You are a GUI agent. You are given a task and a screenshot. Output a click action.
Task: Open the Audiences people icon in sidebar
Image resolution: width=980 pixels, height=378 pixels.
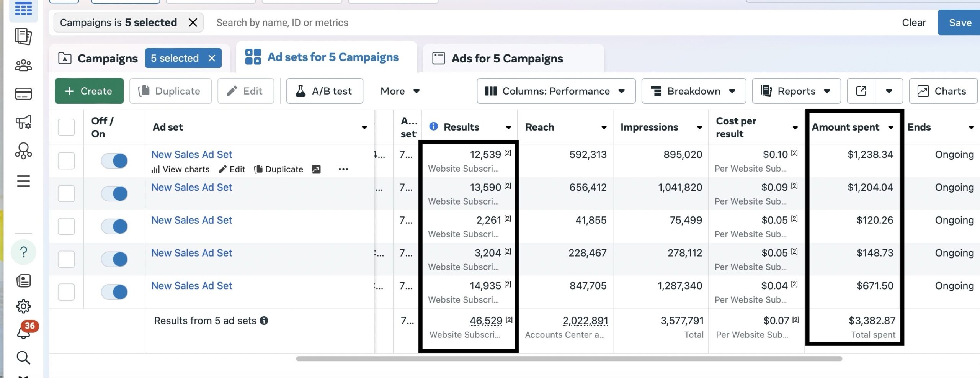tap(23, 65)
